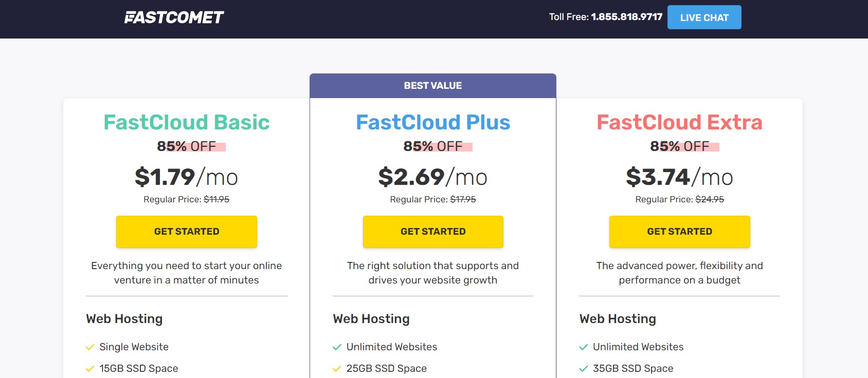Click the FastCloud Extra plan title
Image resolution: width=868 pixels, height=378 pixels.
(679, 122)
